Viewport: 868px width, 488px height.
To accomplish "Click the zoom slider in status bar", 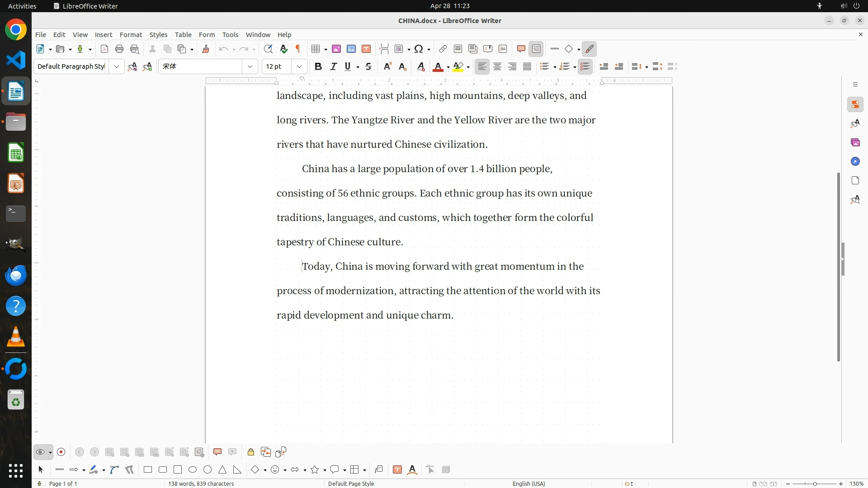I will coord(814,483).
